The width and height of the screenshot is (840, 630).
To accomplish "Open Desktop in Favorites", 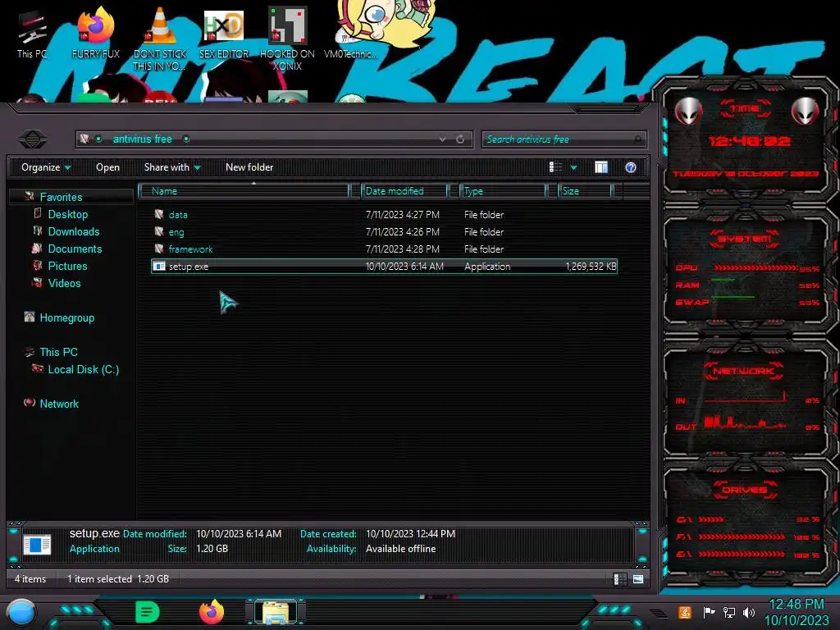I will (x=67, y=214).
